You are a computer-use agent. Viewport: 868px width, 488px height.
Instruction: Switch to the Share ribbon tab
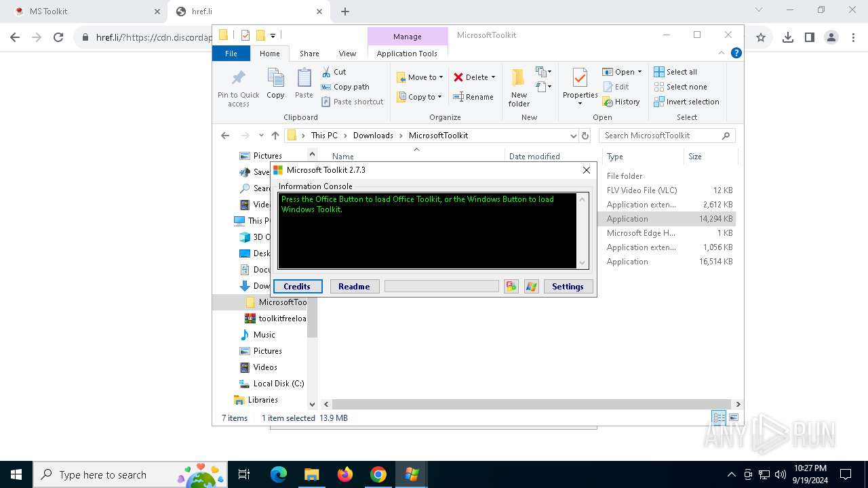pos(309,54)
